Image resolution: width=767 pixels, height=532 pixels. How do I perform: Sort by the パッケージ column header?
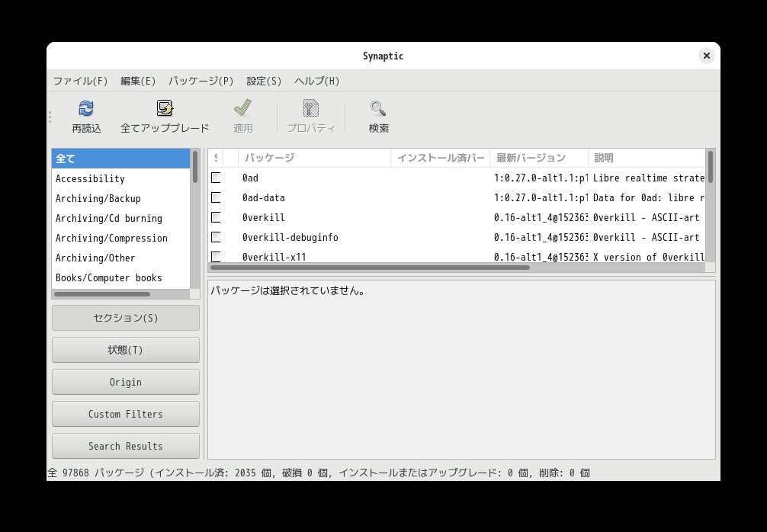tap(315, 158)
